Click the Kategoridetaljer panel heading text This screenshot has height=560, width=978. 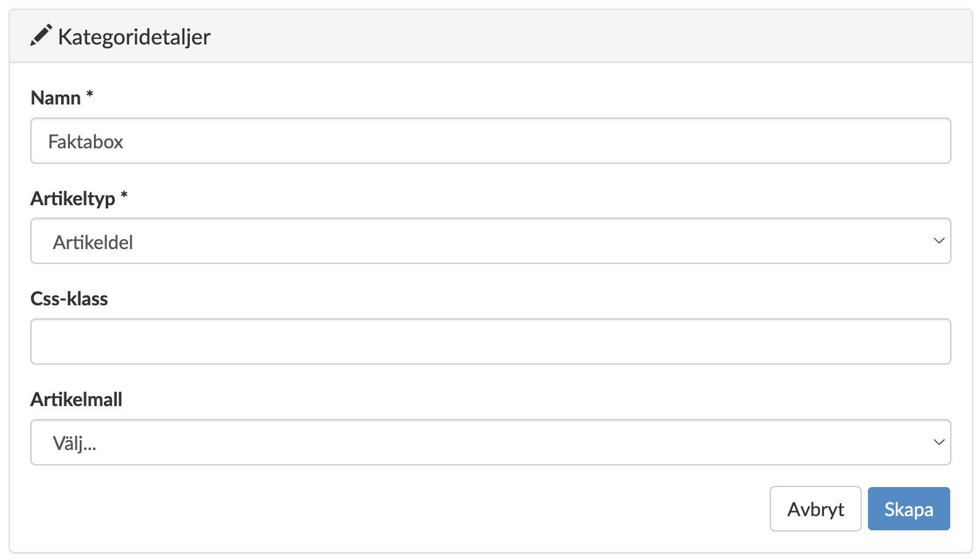pyautogui.click(x=134, y=37)
